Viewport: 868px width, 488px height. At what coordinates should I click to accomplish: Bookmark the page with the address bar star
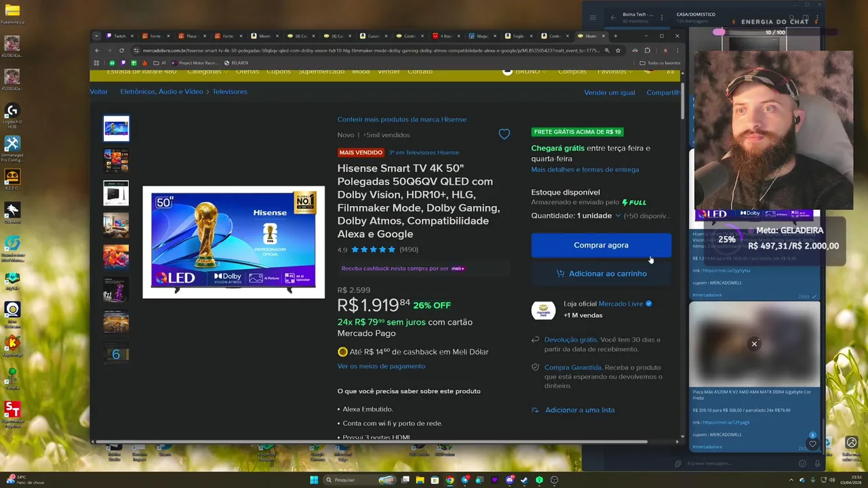point(618,50)
